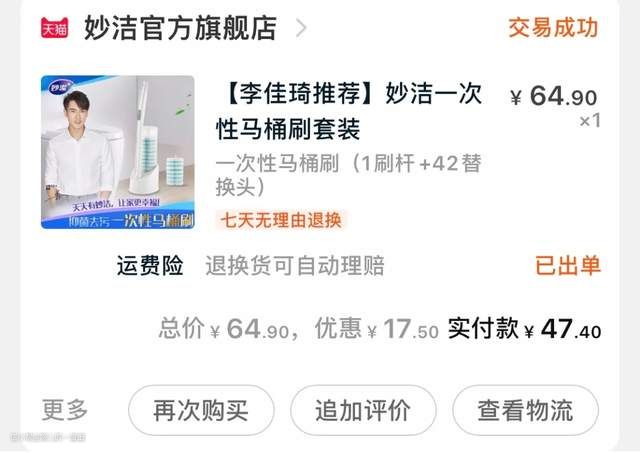Tap the 总价 ¥64.90 total price
The image size is (640, 453).
click(224, 329)
